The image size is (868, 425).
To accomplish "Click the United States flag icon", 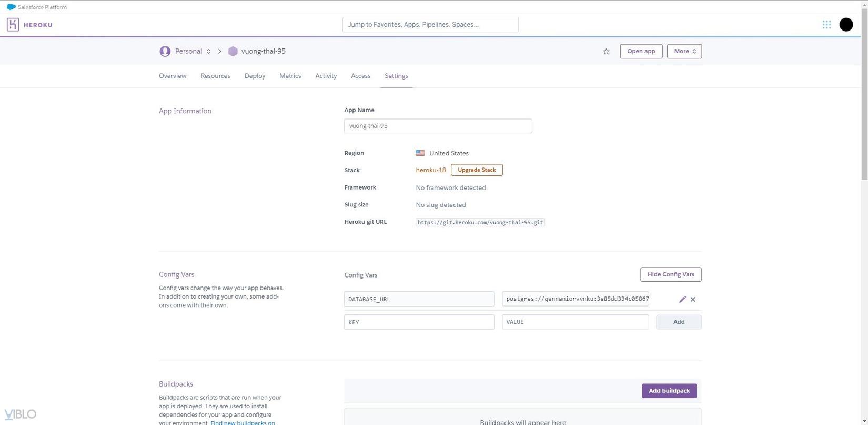I will [420, 153].
